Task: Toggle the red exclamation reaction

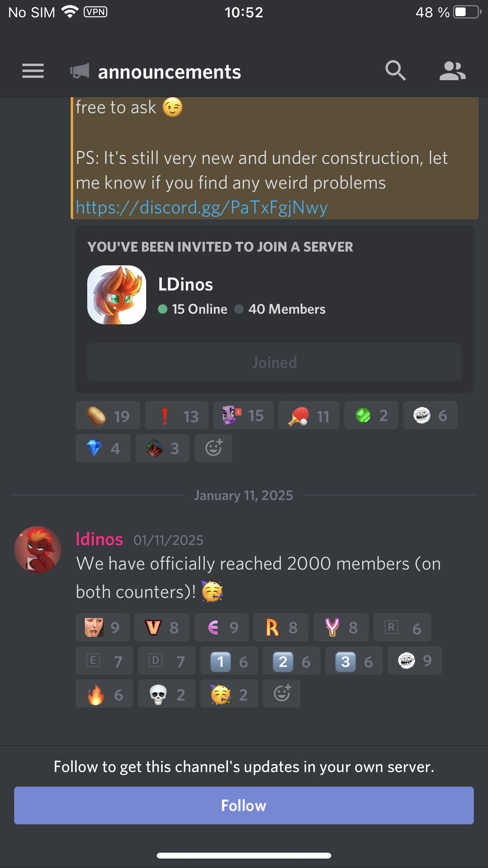Action: click(177, 416)
